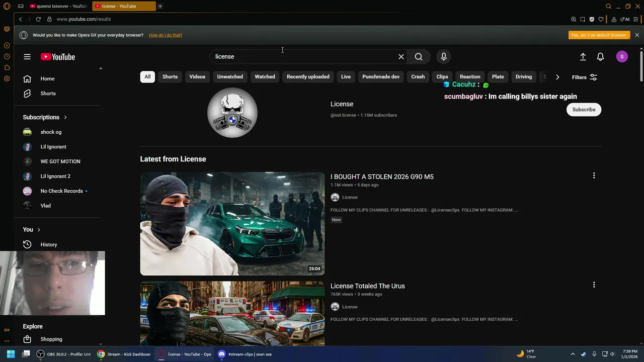
Task: Clear the search box with the X
Action: [x=401, y=57]
